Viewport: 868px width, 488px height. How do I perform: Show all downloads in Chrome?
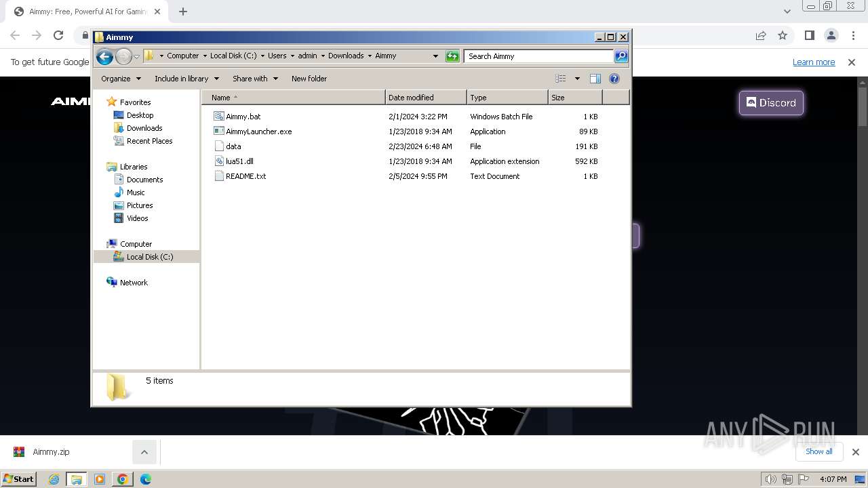[x=819, y=451]
